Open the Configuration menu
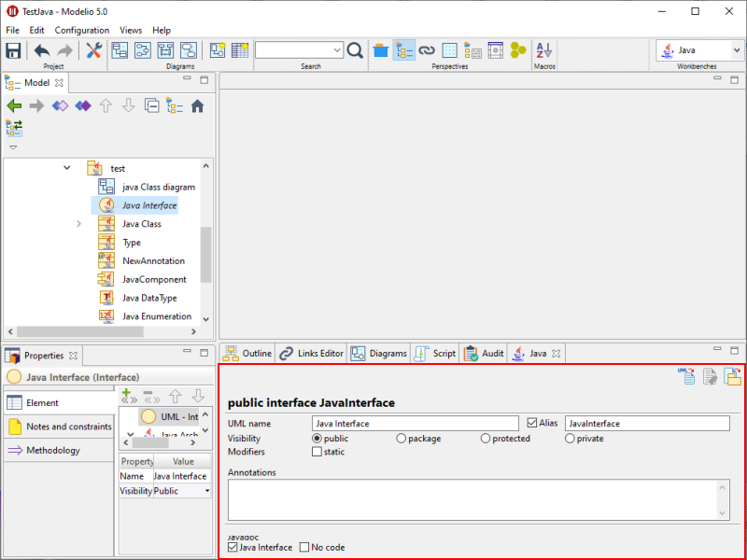 click(x=82, y=30)
